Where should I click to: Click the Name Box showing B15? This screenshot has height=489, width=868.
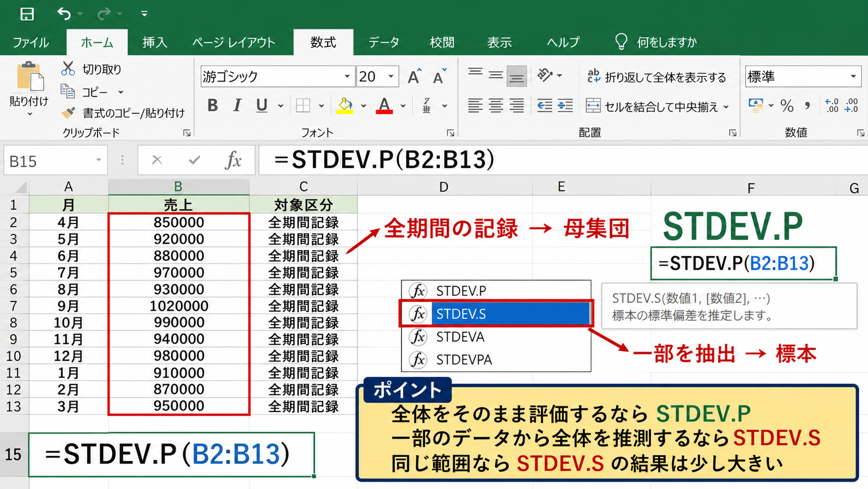click(55, 161)
